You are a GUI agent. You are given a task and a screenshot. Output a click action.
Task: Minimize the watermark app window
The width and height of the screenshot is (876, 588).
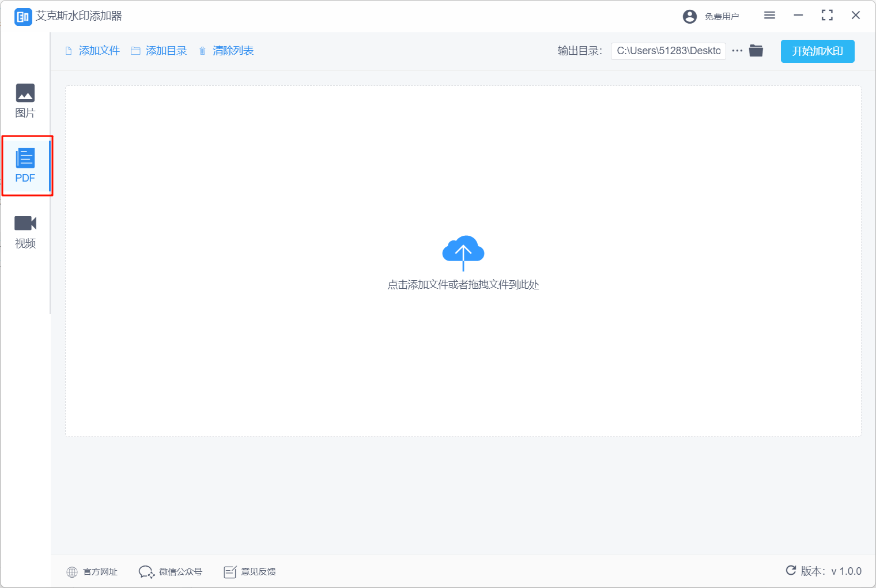tap(798, 16)
